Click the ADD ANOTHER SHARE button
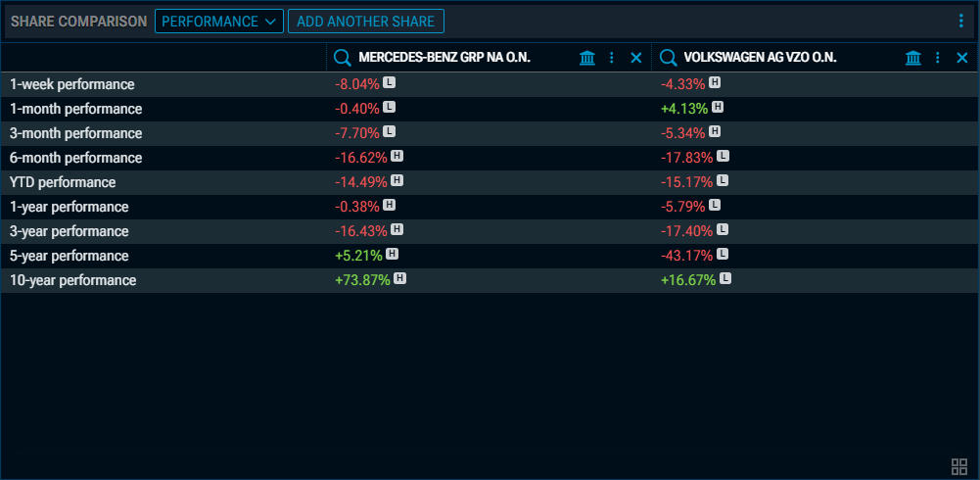 [x=365, y=22]
